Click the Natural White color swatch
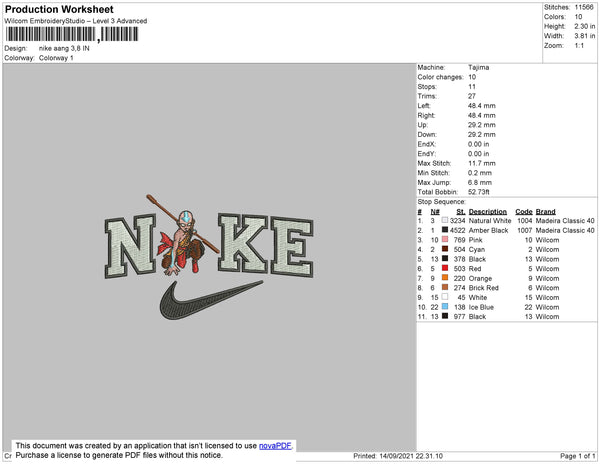The width and height of the screenshot is (600, 464). 445,220
